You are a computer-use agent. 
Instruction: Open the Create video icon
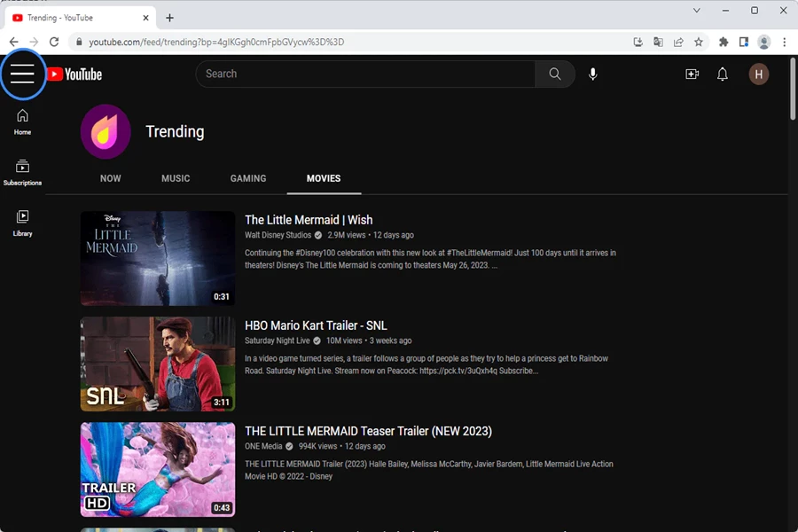click(x=692, y=74)
